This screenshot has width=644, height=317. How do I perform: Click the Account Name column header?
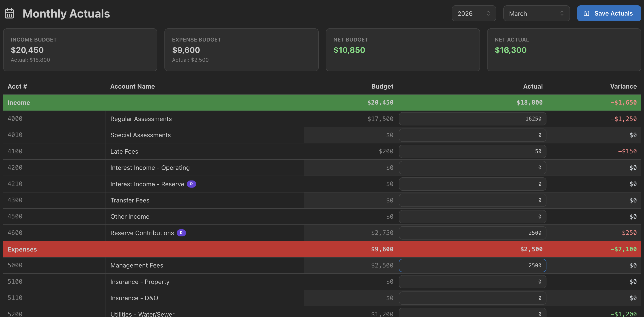click(132, 86)
